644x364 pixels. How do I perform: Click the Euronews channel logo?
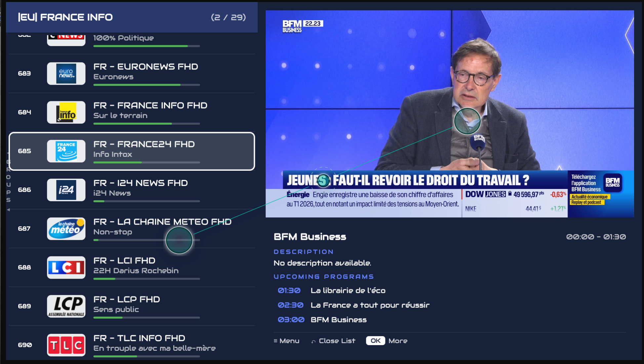pyautogui.click(x=66, y=73)
